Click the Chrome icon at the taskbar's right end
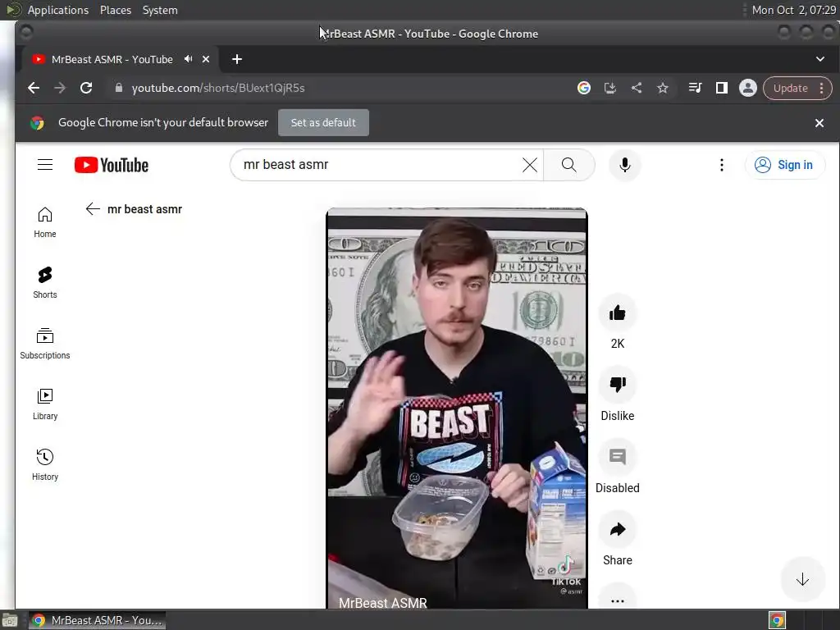The image size is (840, 630). tap(777, 620)
